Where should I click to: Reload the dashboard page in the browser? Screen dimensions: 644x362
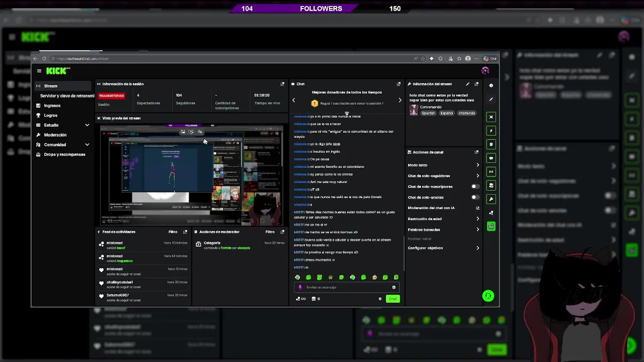pos(44,58)
